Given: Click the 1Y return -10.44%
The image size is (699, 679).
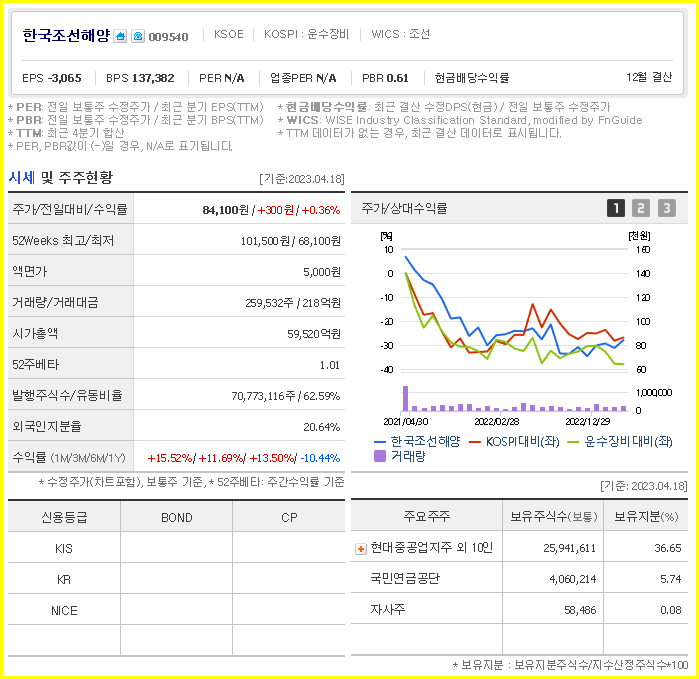Looking at the screenshot, I should point(321,458).
